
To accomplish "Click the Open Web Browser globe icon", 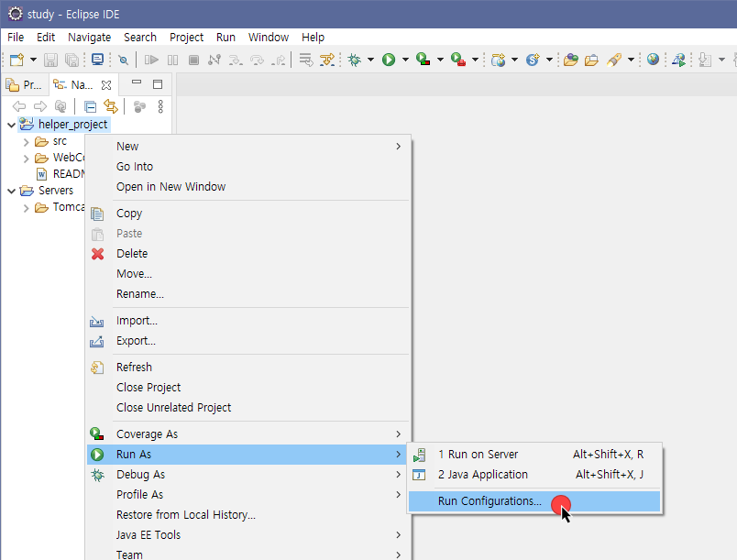I will click(653, 60).
